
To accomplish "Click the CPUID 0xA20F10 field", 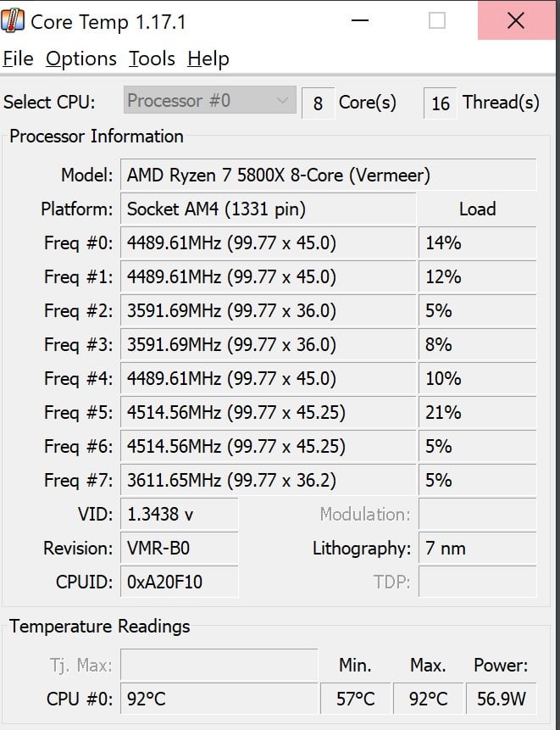I will [179, 582].
